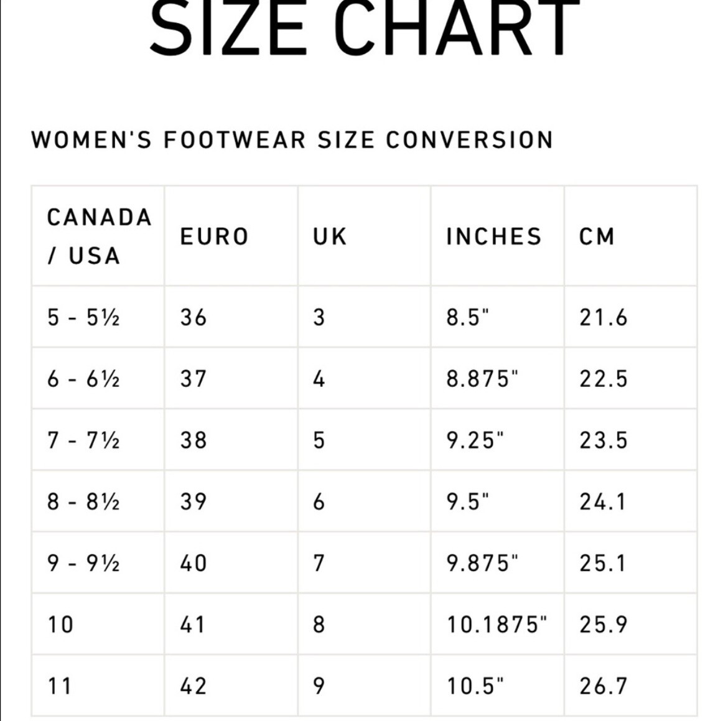The width and height of the screenshot is (728, 721).
Task: Click the 25.1 cm cell
Action: click(x=630, y=563)
